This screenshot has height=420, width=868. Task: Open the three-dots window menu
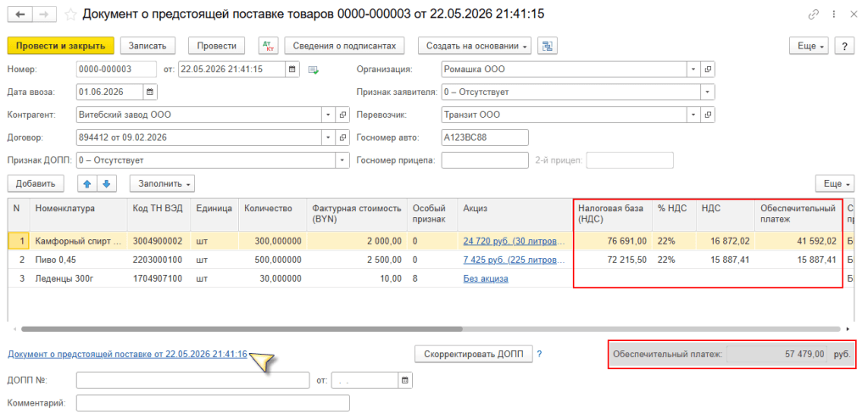point(833,15)
